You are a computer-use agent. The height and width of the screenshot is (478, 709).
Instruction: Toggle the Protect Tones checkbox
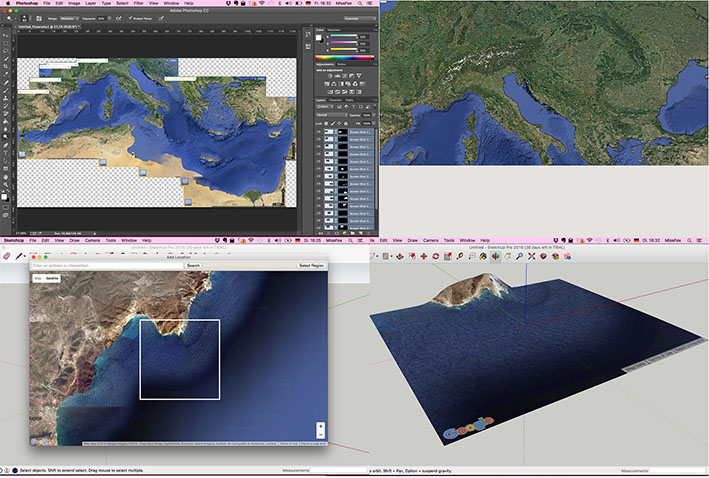click(x=130, y=18)
